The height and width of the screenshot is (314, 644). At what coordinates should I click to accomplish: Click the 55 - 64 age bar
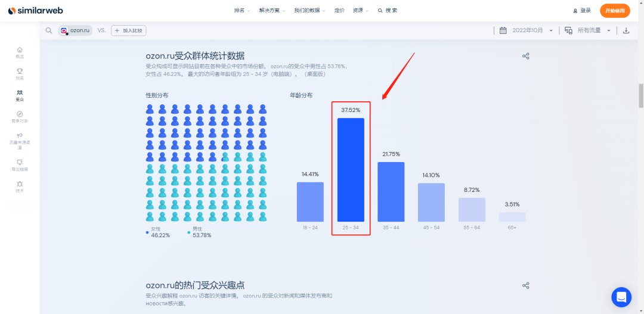coord(472,210)
